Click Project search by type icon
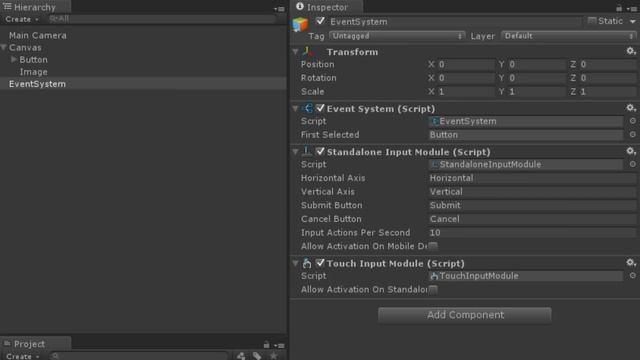The width and height of the screenshot is (640, 360). coord(241,356)
